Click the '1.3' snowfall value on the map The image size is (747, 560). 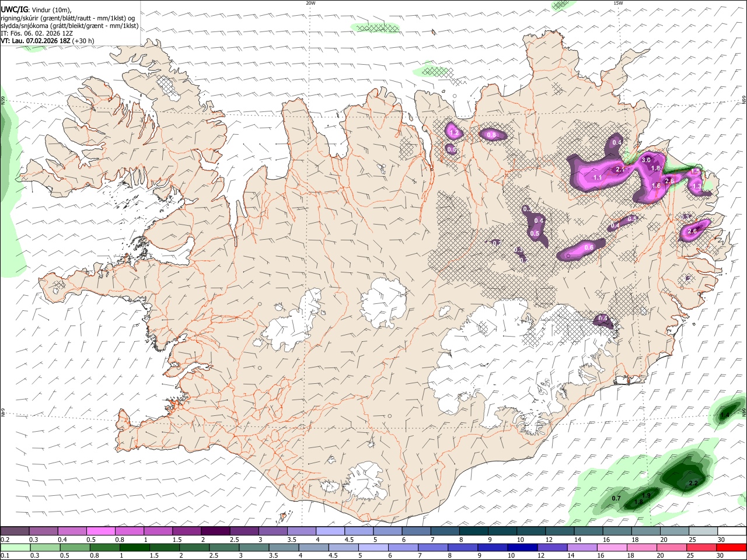[x=696, y=186]
